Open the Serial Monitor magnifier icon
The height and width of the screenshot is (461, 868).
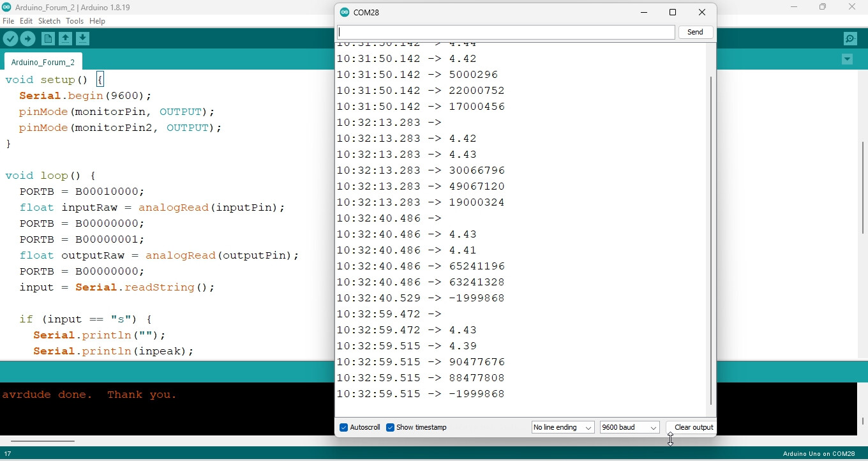coord(850,38)
